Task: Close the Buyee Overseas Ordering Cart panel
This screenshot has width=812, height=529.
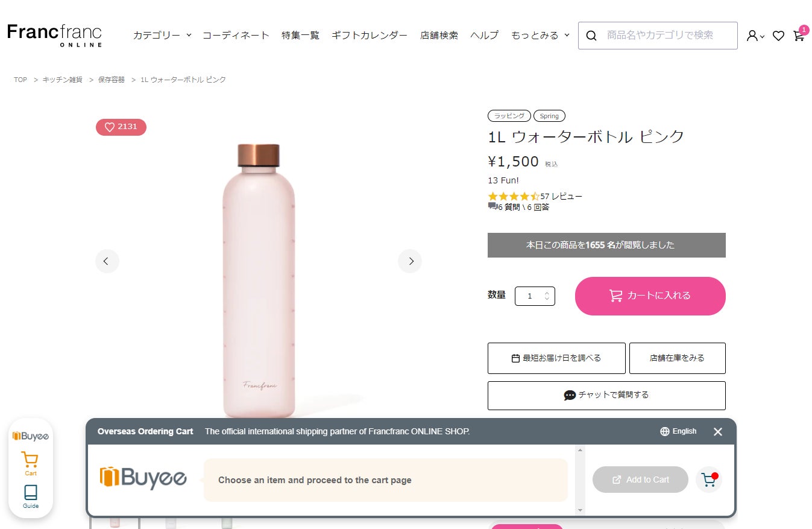Action: (717, 431)
